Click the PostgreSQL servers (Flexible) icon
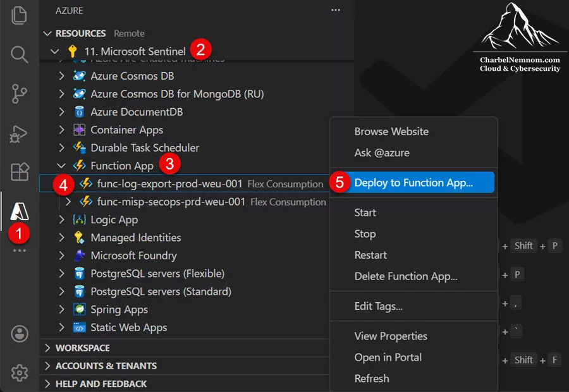The width and height of the screenshot is (569, 392). [80, 273]
